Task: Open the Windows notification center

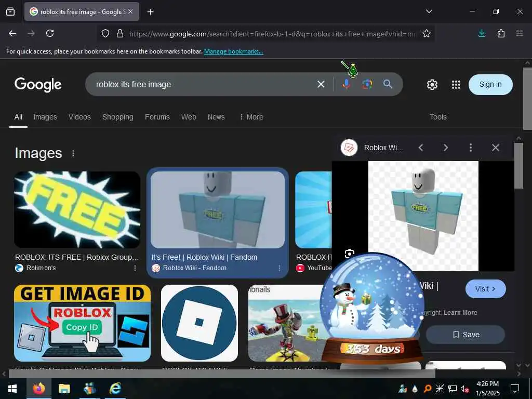Action: click(515, 389)
